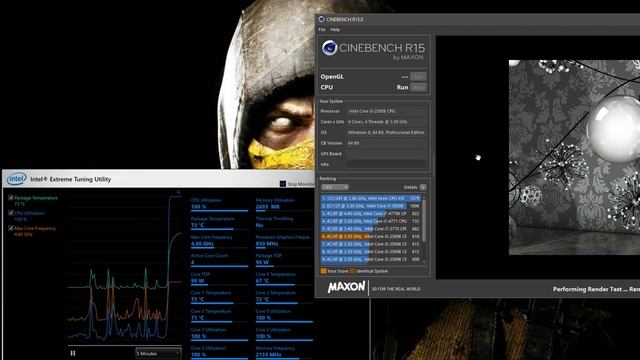Uncheck Max Core Frequency in the XTU graph legend
The image size is (640, 360).
click(11, 229)
